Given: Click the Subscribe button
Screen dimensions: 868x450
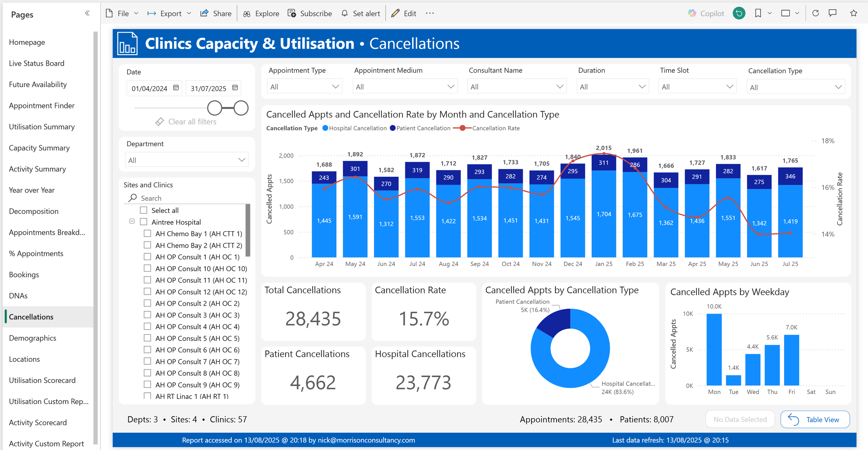Looking at the screenshot, I should tap(310, 13).
